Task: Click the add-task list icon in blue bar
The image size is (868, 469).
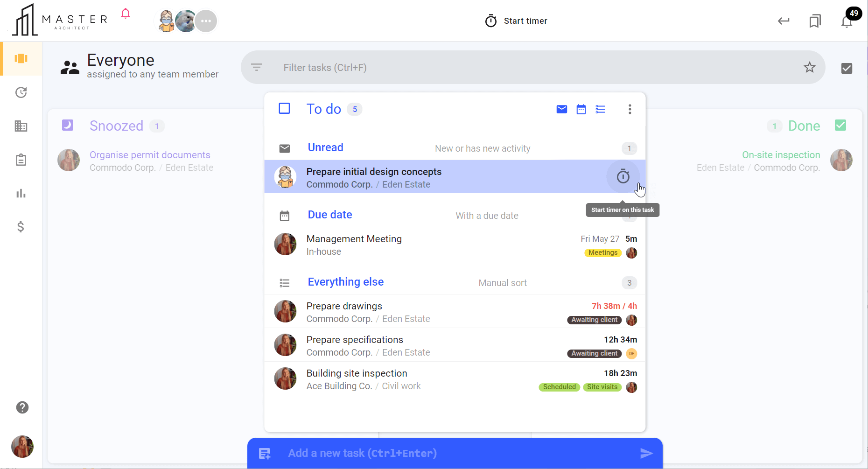Action: coord(265,453)
